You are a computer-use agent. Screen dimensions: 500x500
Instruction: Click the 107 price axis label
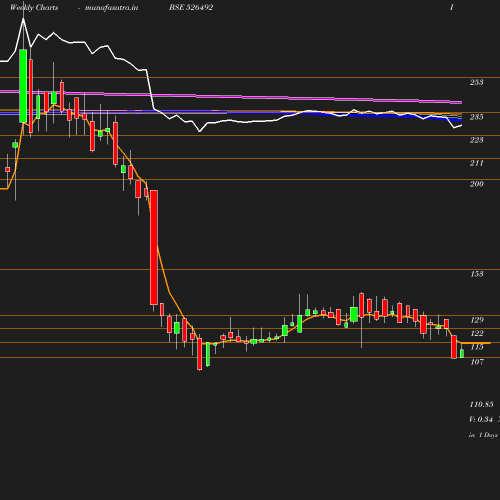coord(477,362)
